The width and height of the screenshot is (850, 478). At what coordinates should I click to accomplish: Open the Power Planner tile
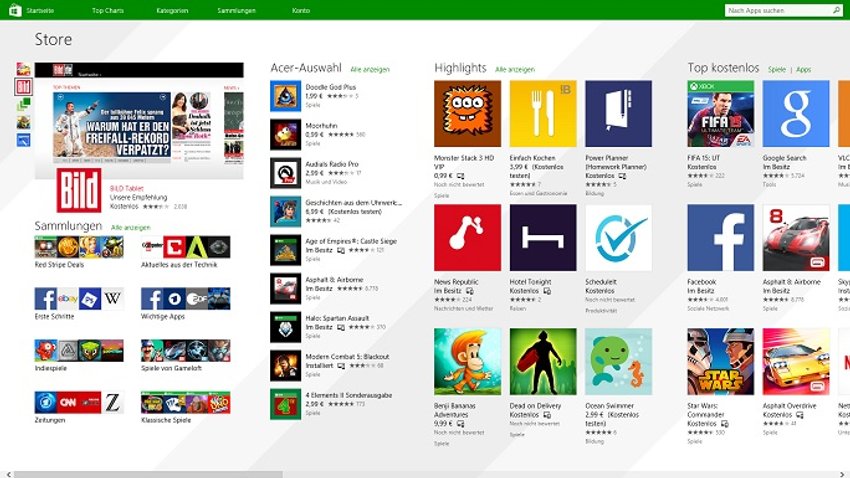click(x=619, y=114)
